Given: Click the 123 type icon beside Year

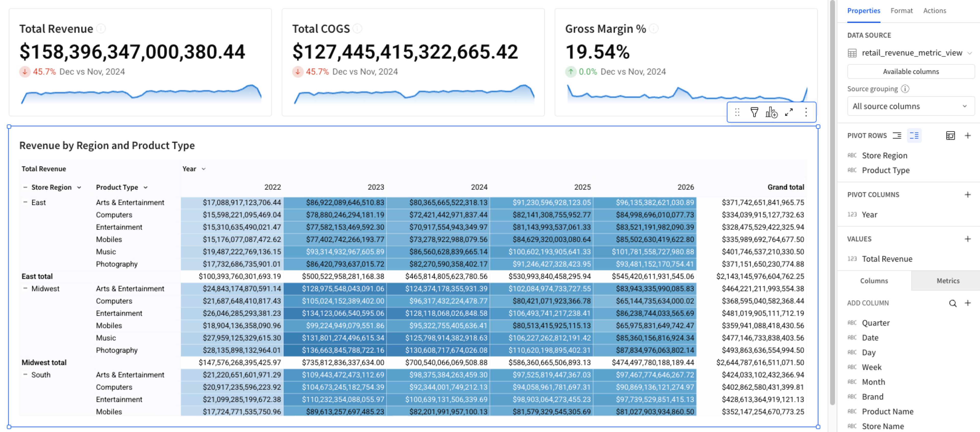Looking at the screenshot, I should 852,215.
